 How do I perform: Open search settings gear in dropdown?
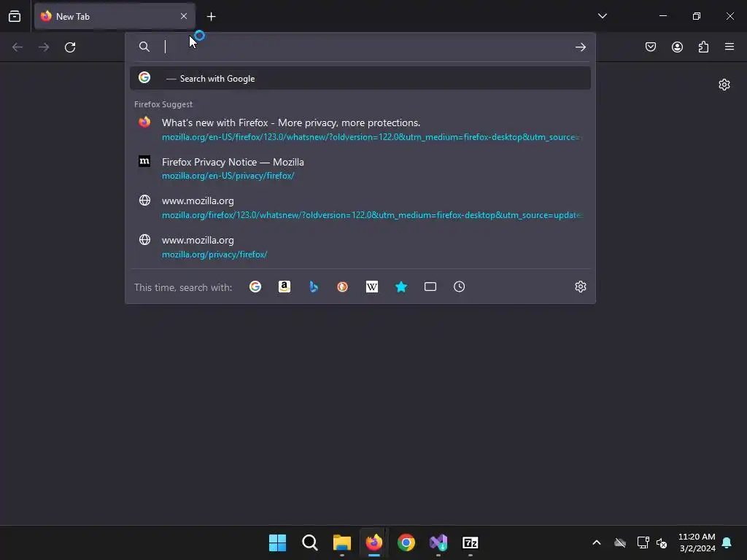click(x=580, y=287)
